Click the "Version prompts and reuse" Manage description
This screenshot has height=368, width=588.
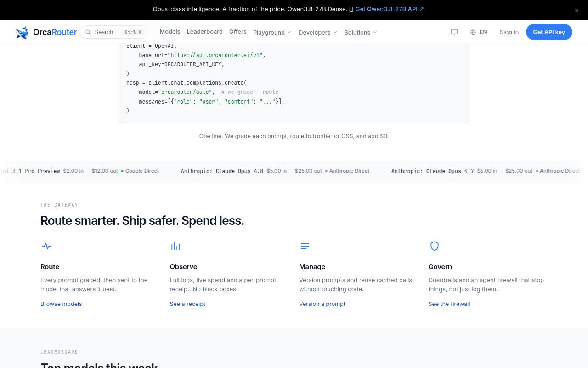356,284
